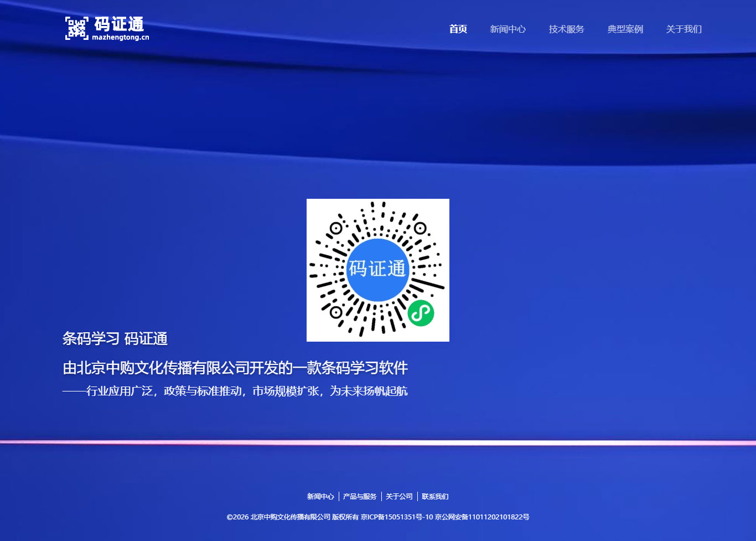
Task: Open the 技术服务 menu item
Action: 566,29
